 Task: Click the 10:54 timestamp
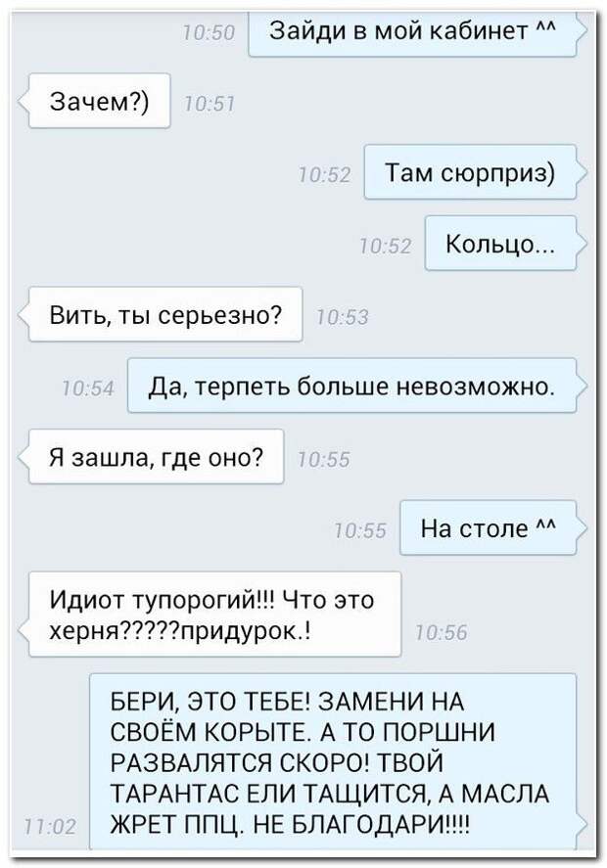tap(88, 388)
